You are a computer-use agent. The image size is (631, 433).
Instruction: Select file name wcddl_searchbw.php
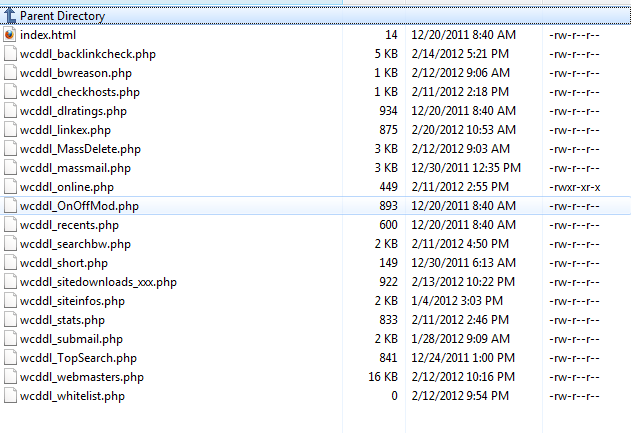pyautogui.click(x=75, y=244)
